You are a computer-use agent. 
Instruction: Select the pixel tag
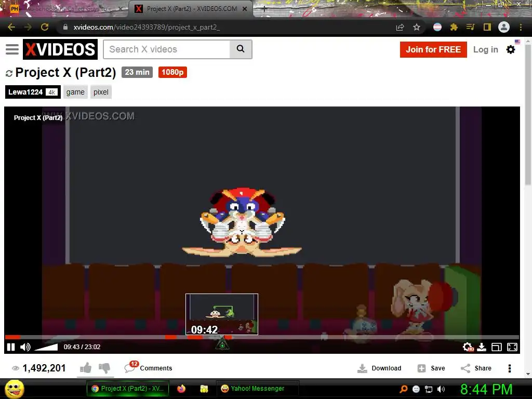[101, 92]
